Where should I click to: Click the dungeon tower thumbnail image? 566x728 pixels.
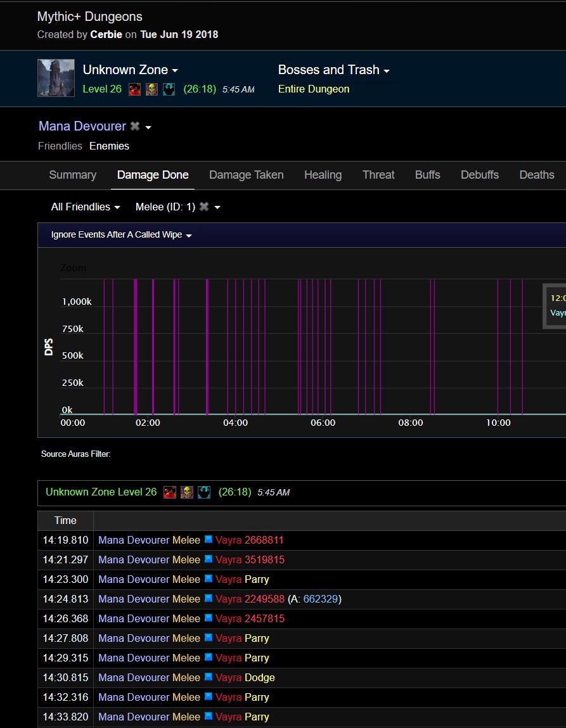click(56, 79)
